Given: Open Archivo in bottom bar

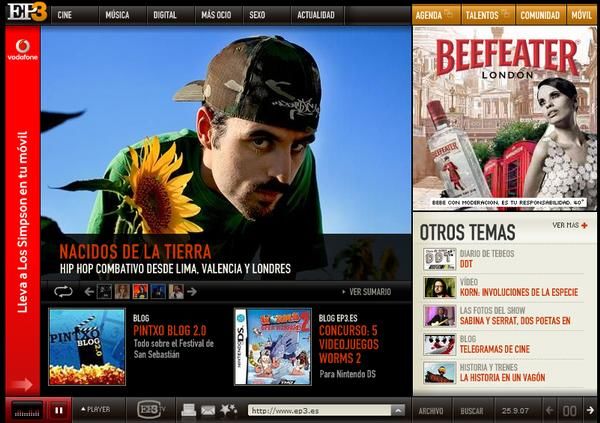Looking at the screenshot, I should click(431, 411).
